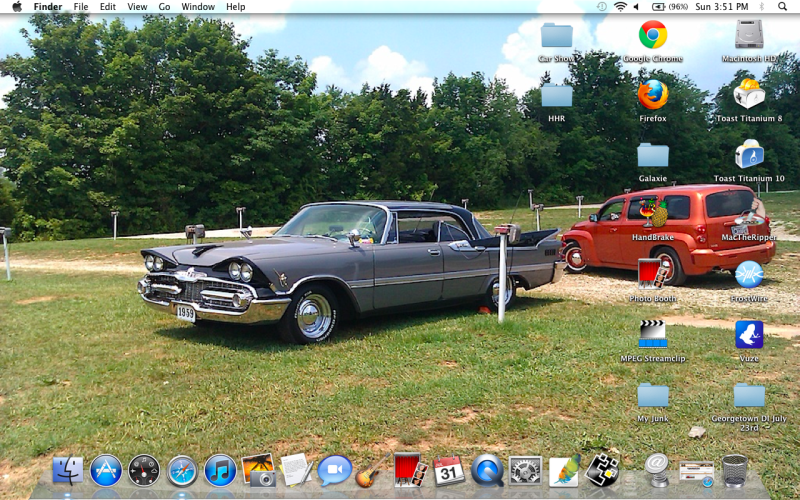The image size is (800, 500).
Task: Click the colorful feather app in Dock
Action: [564, 470]
